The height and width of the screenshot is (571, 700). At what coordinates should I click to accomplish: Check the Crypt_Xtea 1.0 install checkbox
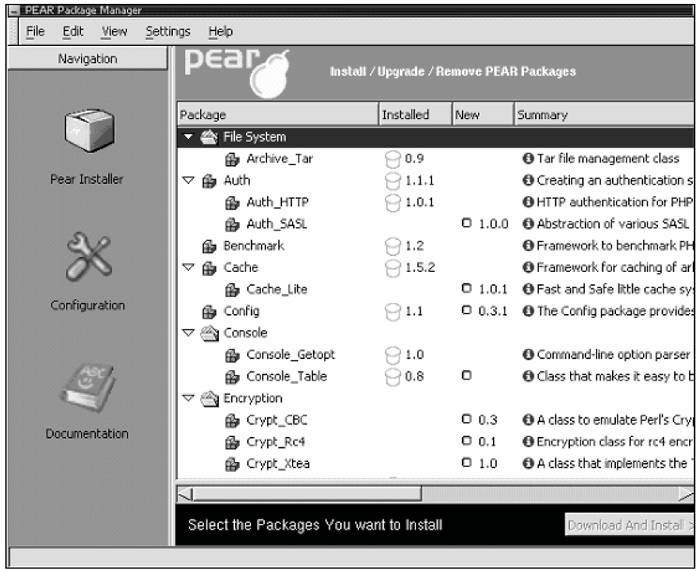[x=467, y=463]
